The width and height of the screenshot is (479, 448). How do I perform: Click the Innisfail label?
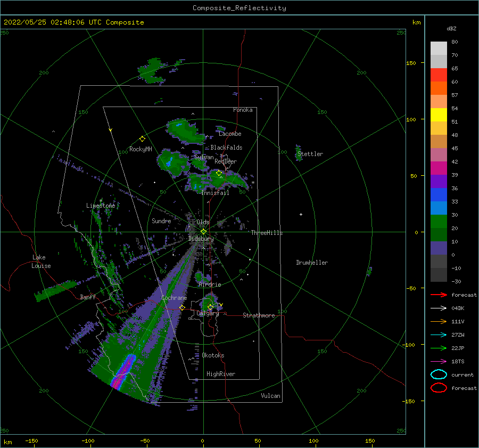[215, 193]
